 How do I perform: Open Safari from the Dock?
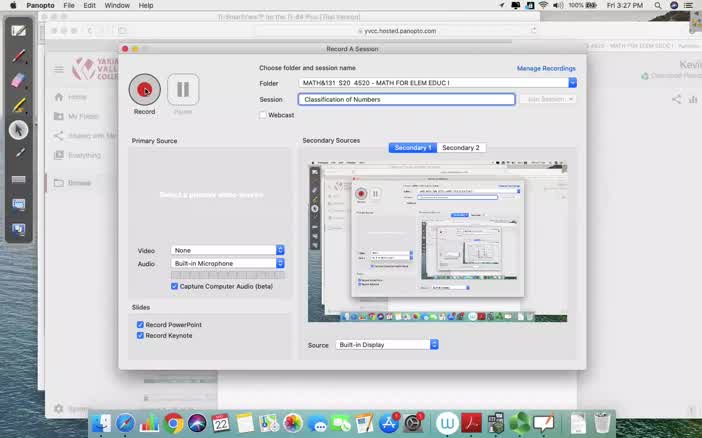pos(126,423)
